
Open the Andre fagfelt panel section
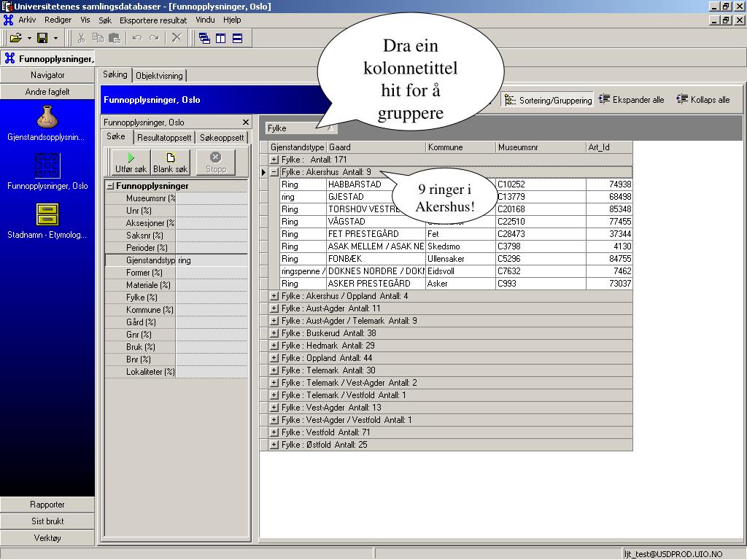[47, 92]
